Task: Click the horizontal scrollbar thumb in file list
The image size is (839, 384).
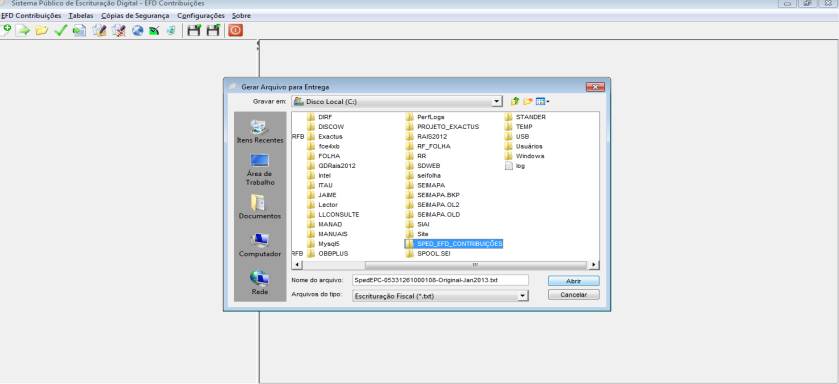Action: tap(475, 265)
